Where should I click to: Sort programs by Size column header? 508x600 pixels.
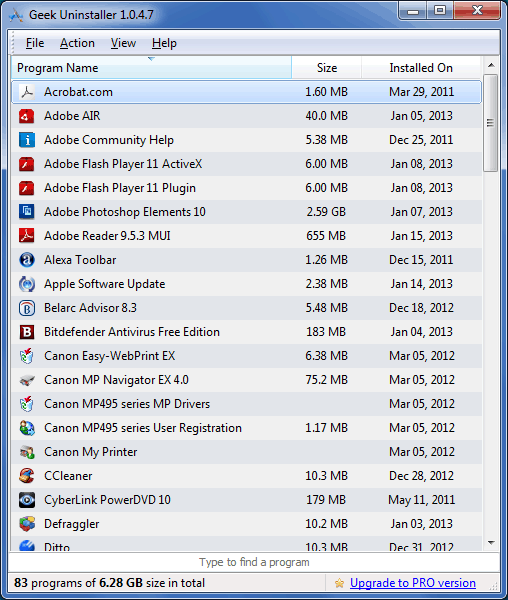coord(327,68)
